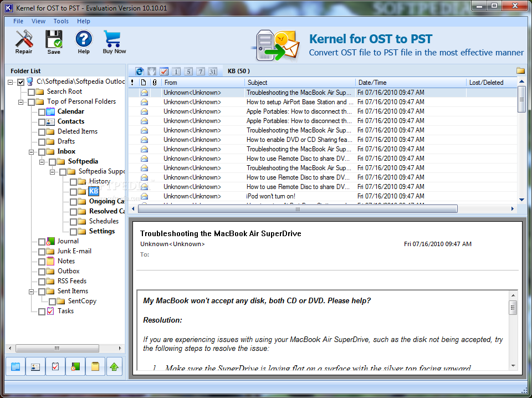Select the 5-day calendar view icon
The image size is (532, 398).
(x=188, y=72)
